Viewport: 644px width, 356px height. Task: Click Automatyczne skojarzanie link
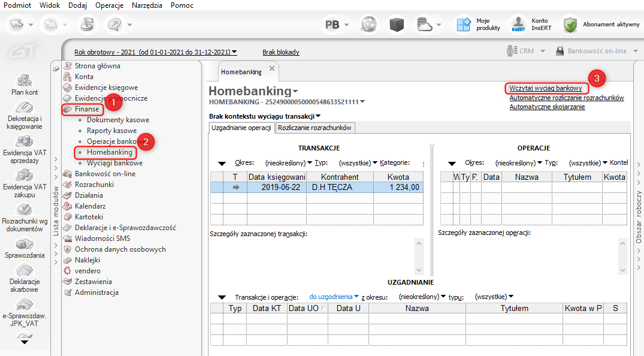point(547,107)
